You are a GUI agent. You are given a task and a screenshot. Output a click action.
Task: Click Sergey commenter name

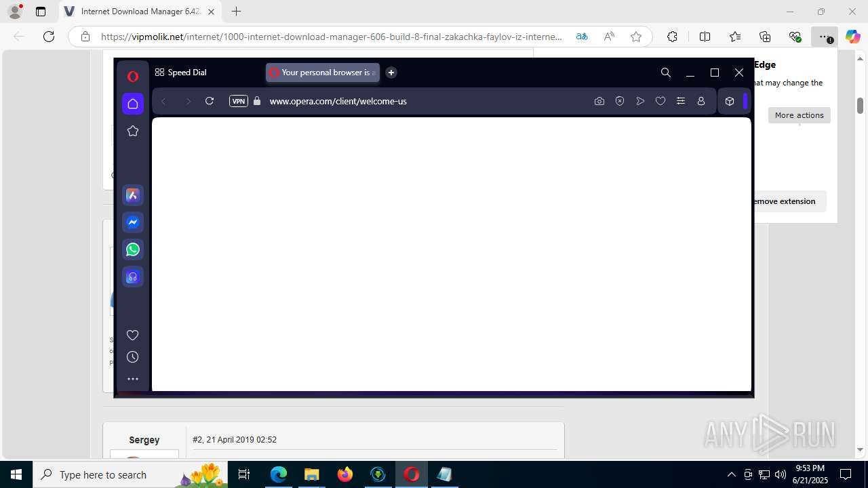pos(144,440)
